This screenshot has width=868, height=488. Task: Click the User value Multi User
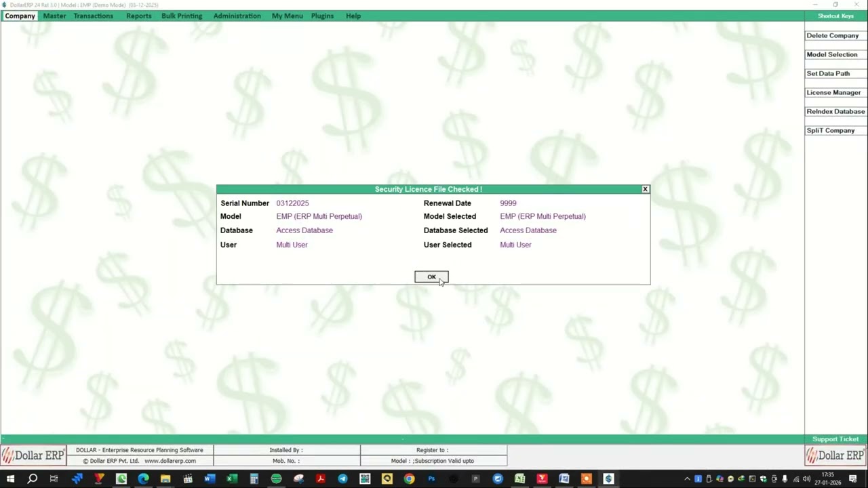pyautogui.click(x=292, y=245)
